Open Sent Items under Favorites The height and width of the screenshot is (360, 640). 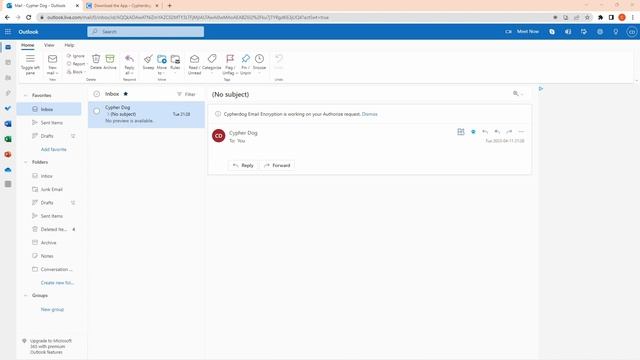(x=51, y=122)
